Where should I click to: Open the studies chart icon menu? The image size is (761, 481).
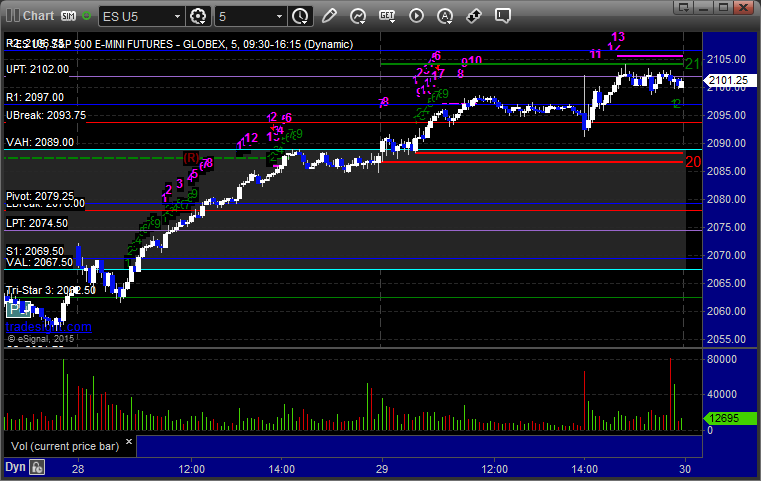coord(358,16)
